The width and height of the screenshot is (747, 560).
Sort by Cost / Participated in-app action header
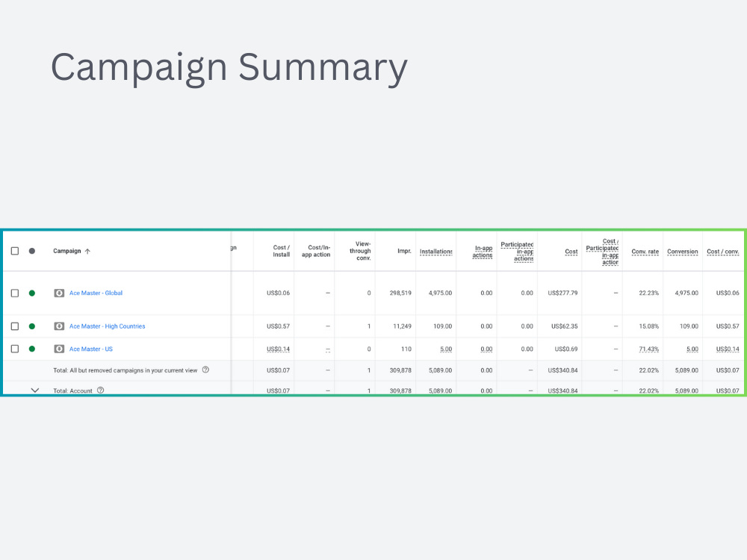click(x=602, y=252)
